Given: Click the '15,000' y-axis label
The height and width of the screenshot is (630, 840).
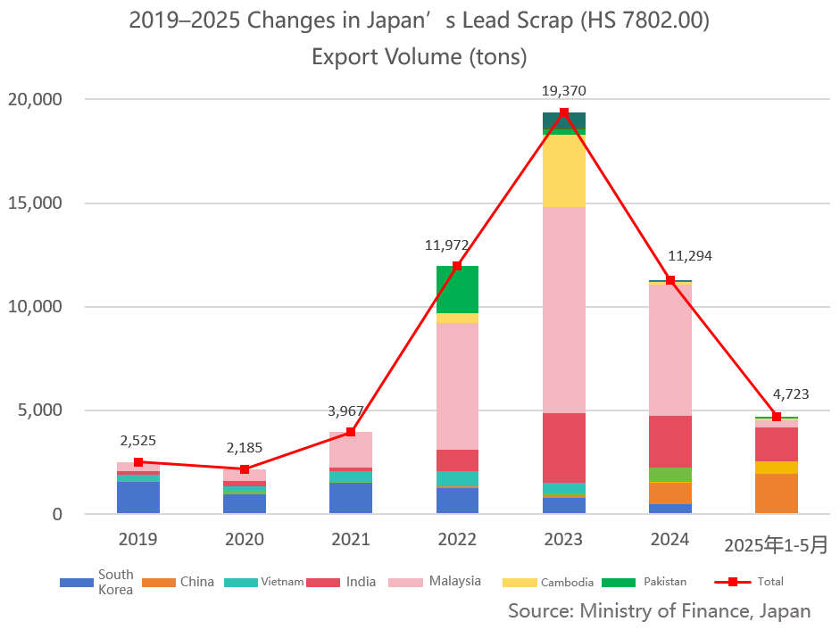Looking at the screenshot, I should (x=35, y=203).
